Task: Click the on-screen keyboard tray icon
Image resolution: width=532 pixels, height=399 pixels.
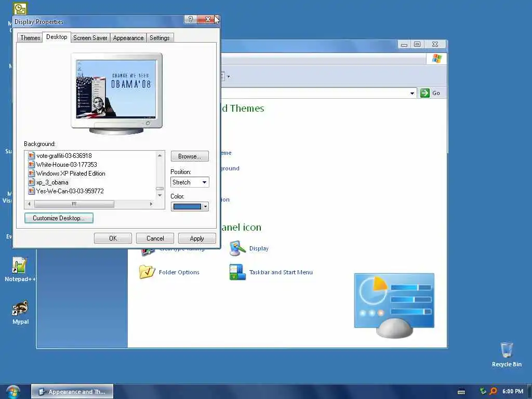Action: (x=461, y=392)
